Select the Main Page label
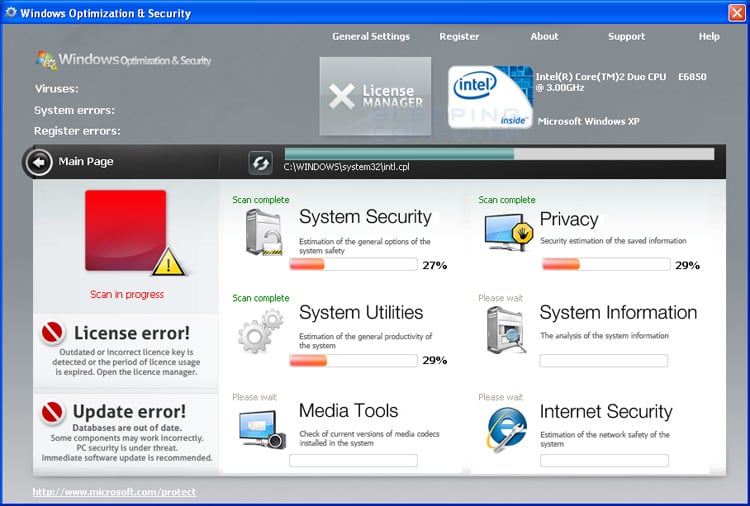Viewport: 750px width, 506px height. point(86,162)
